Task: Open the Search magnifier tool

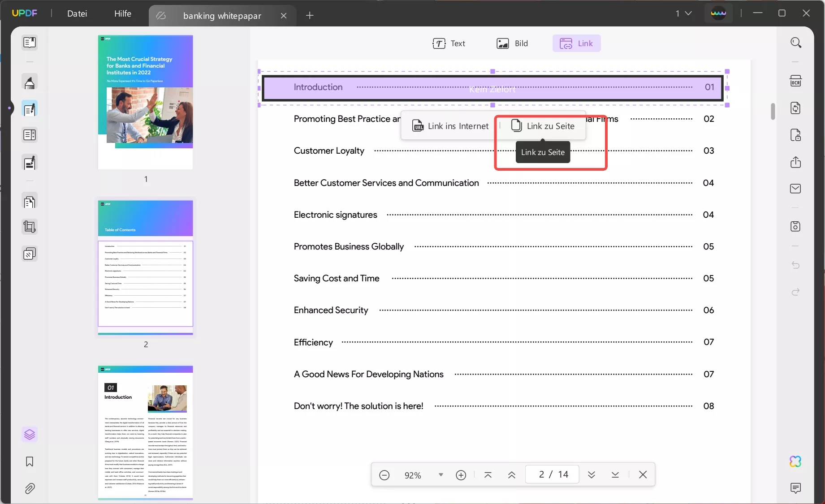Action: click(796, 43)
